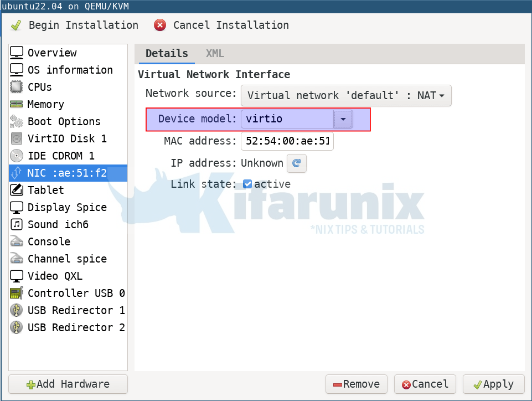Click the VirtIO Disk 1 drive icon

point(16,138)
